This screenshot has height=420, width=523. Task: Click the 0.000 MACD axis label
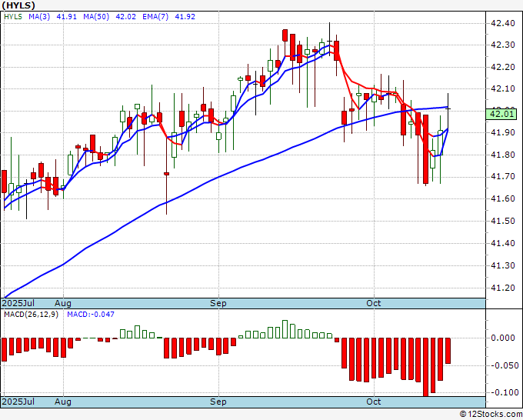pyautogui.click(x=503, y=338)
